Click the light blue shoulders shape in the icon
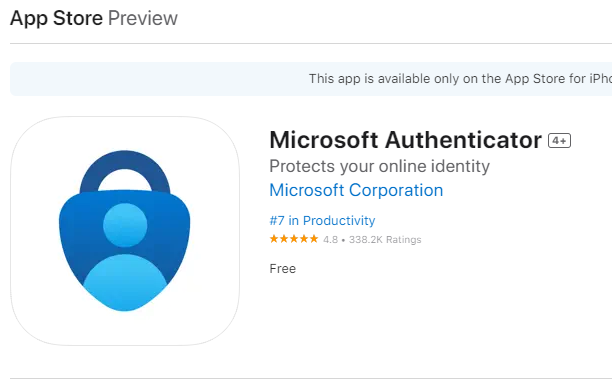 pyautogui.click(x=125, y=283)
